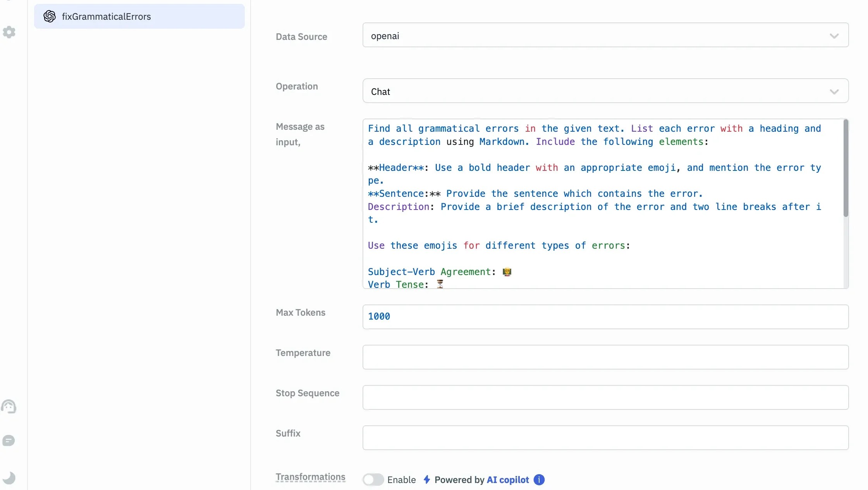
Task: Click the Enable label text
Action: coord(401,480)
